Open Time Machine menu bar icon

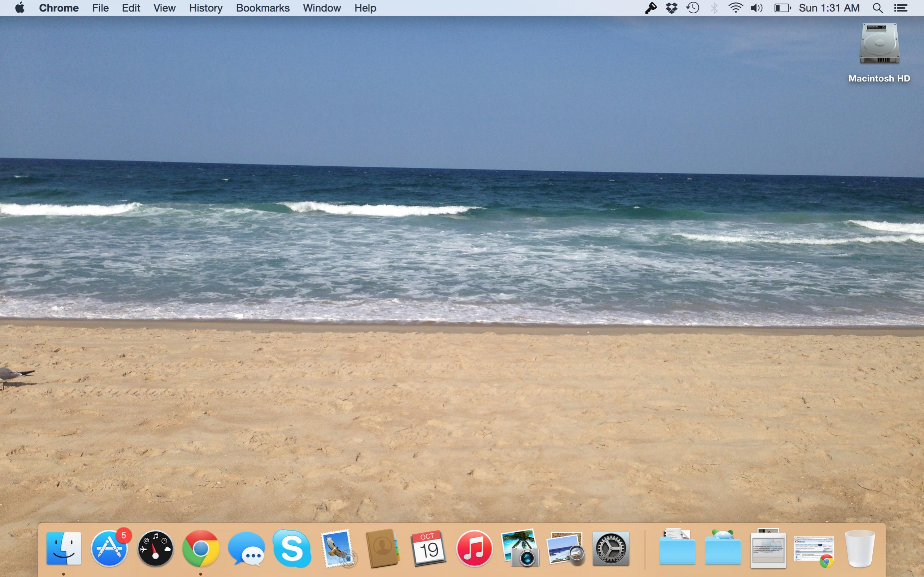[693, 8]
